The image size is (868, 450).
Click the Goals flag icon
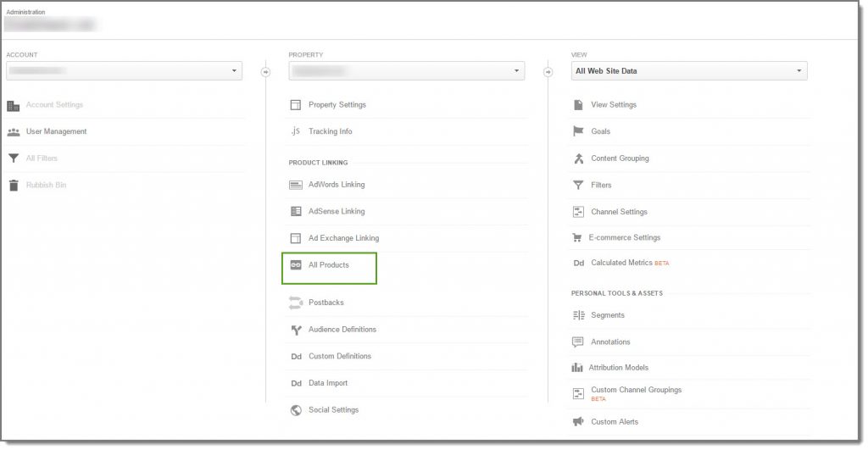(x=578, y=131)
